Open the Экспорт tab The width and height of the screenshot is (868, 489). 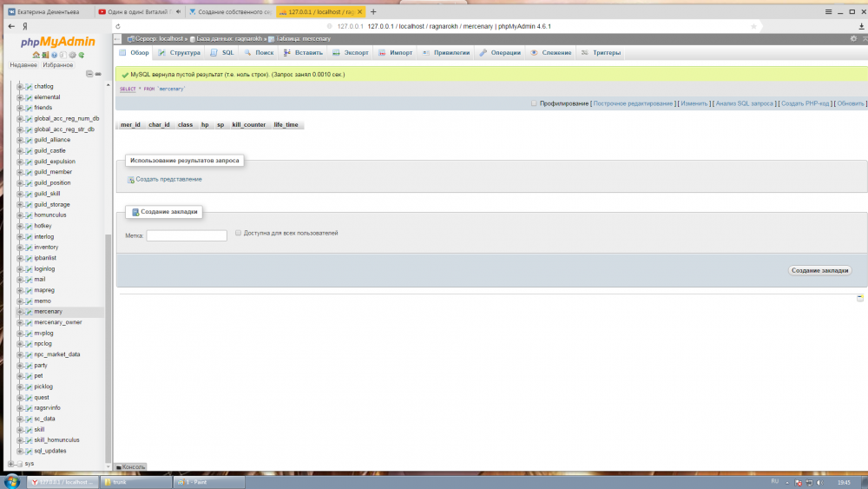coord(351,53)
